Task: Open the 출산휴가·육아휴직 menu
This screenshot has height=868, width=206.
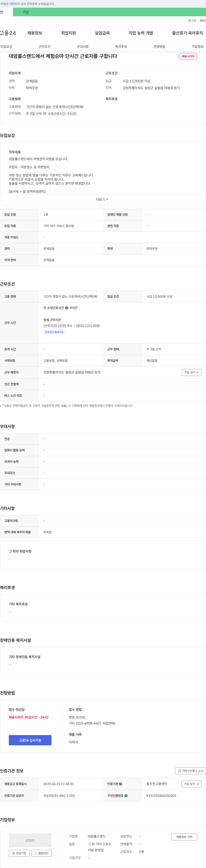Action: point(188,33)
